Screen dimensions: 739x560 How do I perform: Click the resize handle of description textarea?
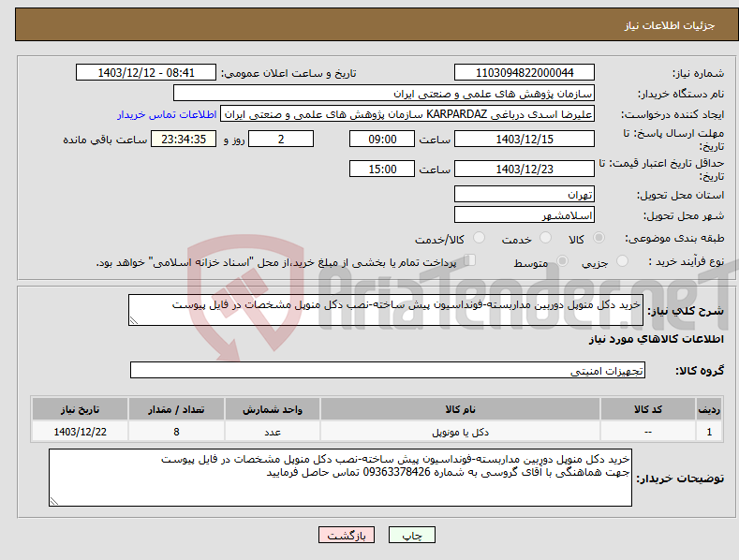tap(134, 320)
